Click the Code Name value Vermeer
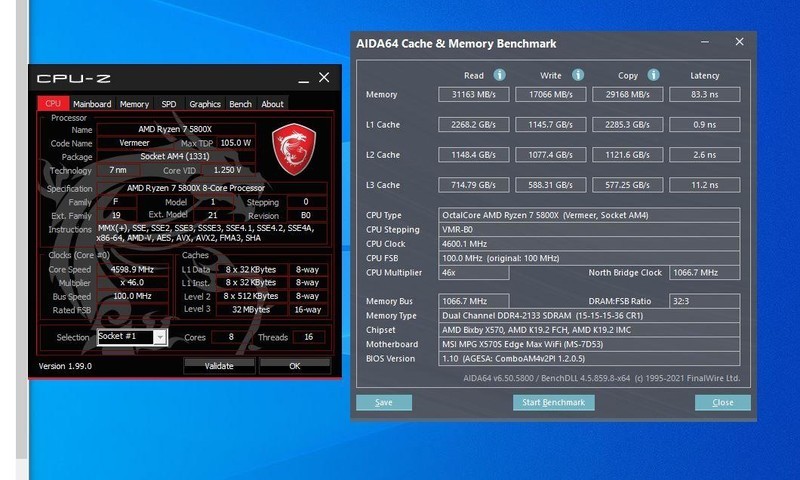 point(134,143)
